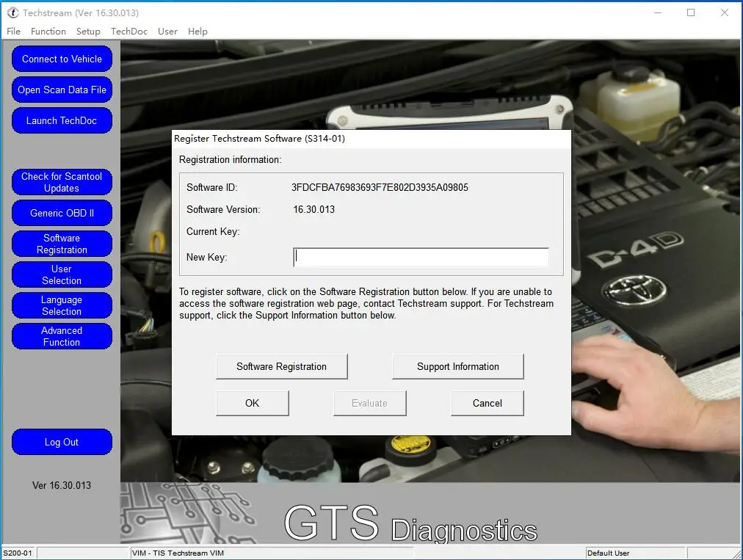743x560 pixels.
Task: Open the User menu
Action: (167, 32)
